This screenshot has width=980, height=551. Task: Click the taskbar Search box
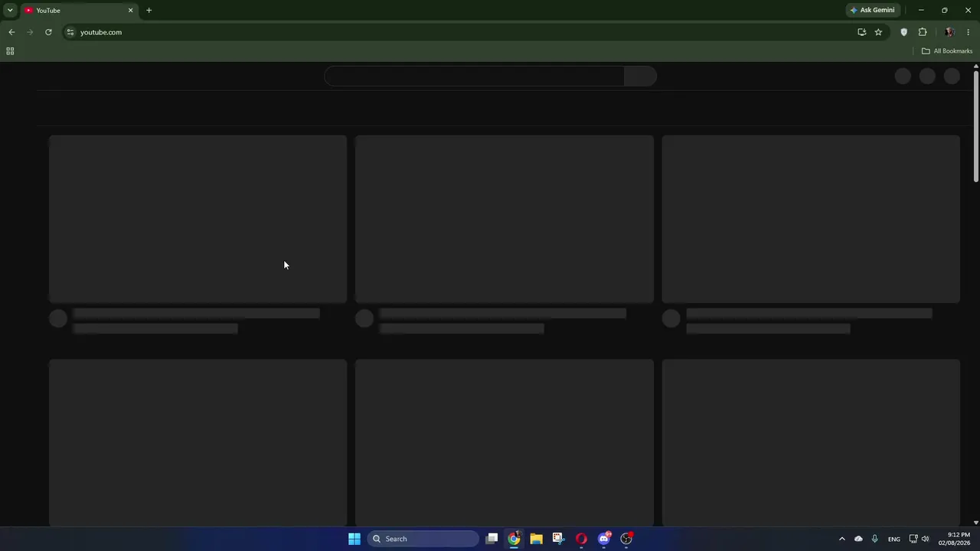coord(423,539)
